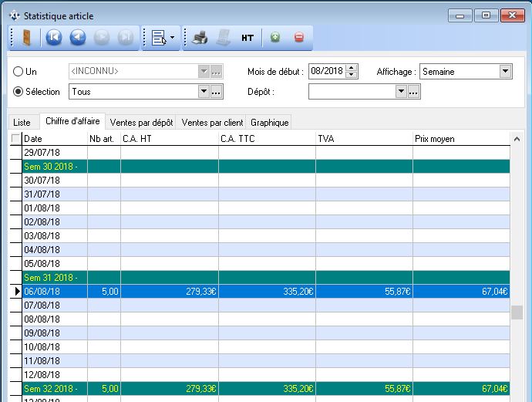Click the exit door icon
Screen dimensions: 532x402
(27, 37)
